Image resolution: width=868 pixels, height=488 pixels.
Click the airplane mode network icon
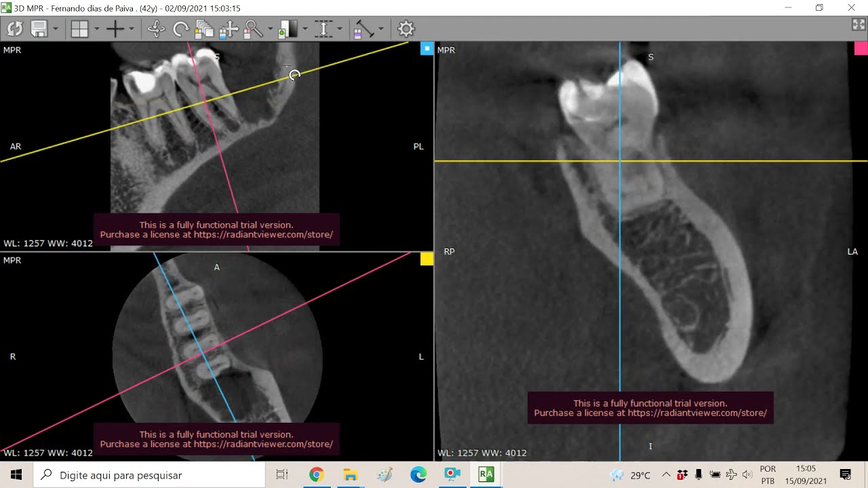(x=731, y=475)
